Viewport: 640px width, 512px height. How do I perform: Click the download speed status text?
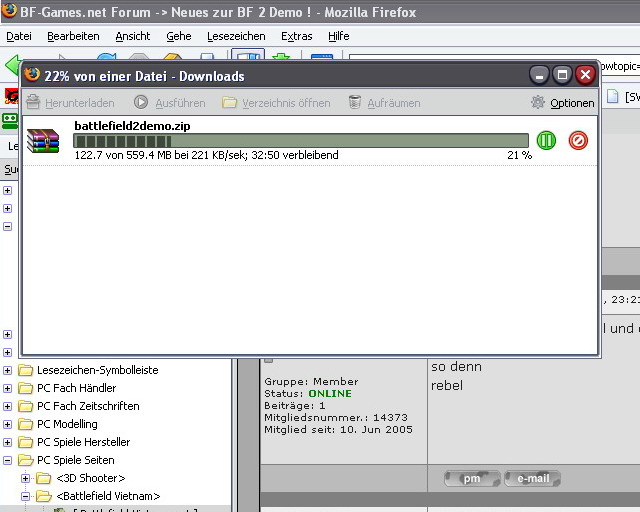[207, 155]
